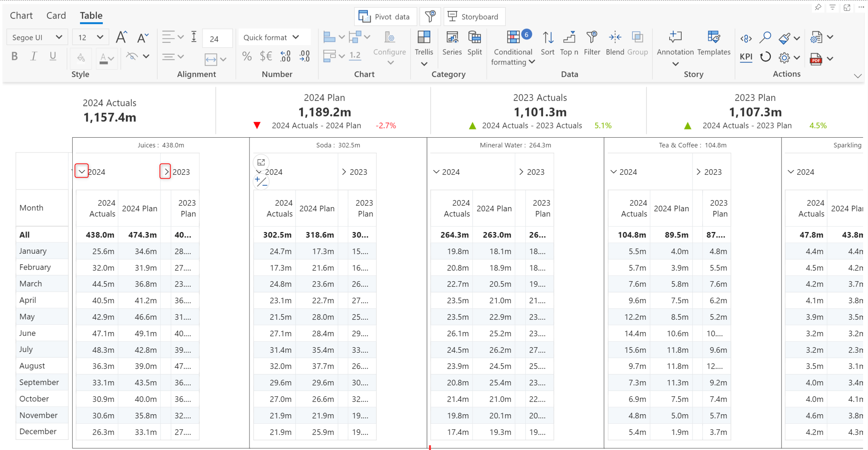Toggle italic formatting
Viewport: 868px width, 450px height.
pyautogui.click(x=33, y=56)
